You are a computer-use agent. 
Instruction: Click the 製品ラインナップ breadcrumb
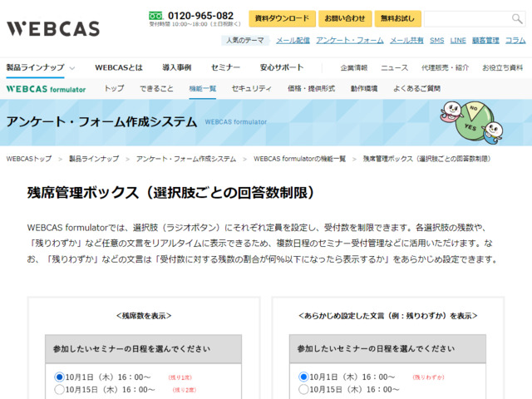click(x=94, y=159)
